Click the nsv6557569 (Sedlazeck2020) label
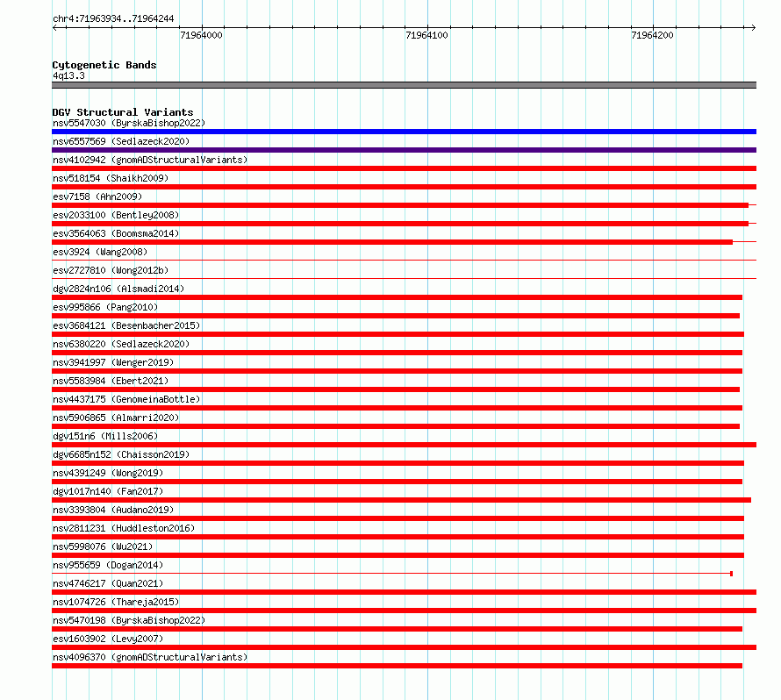This screenshot has height=700, width=781. (121, 141)
